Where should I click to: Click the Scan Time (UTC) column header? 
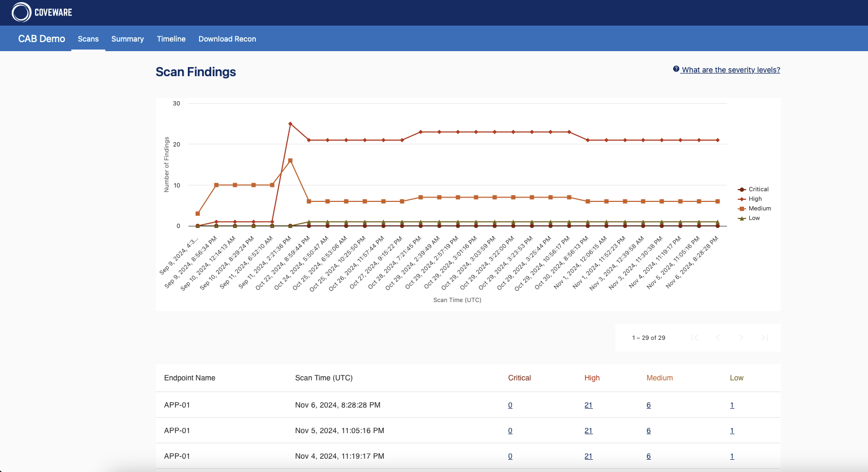324,378
